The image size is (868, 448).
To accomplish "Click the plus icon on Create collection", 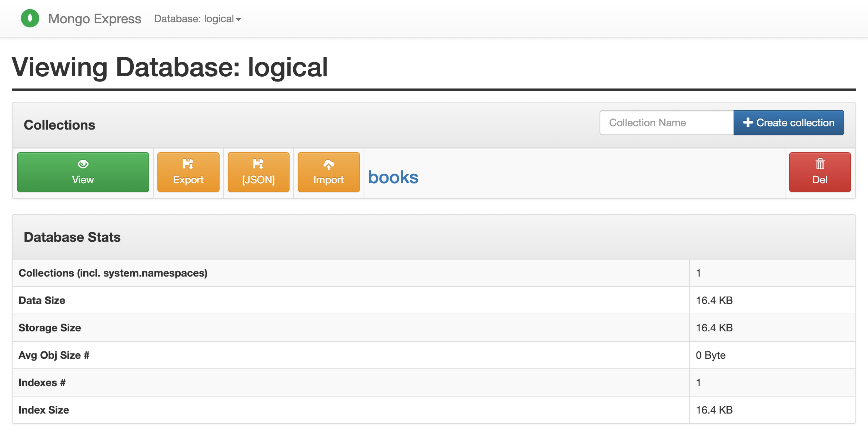I will (748, 123).
